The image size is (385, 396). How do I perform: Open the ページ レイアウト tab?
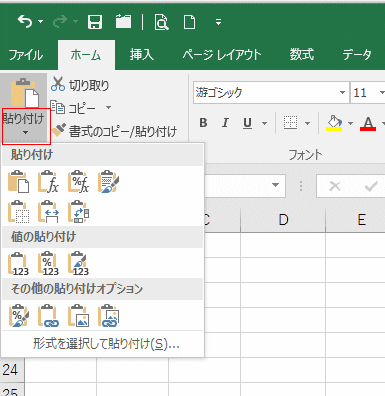point(222,55)
